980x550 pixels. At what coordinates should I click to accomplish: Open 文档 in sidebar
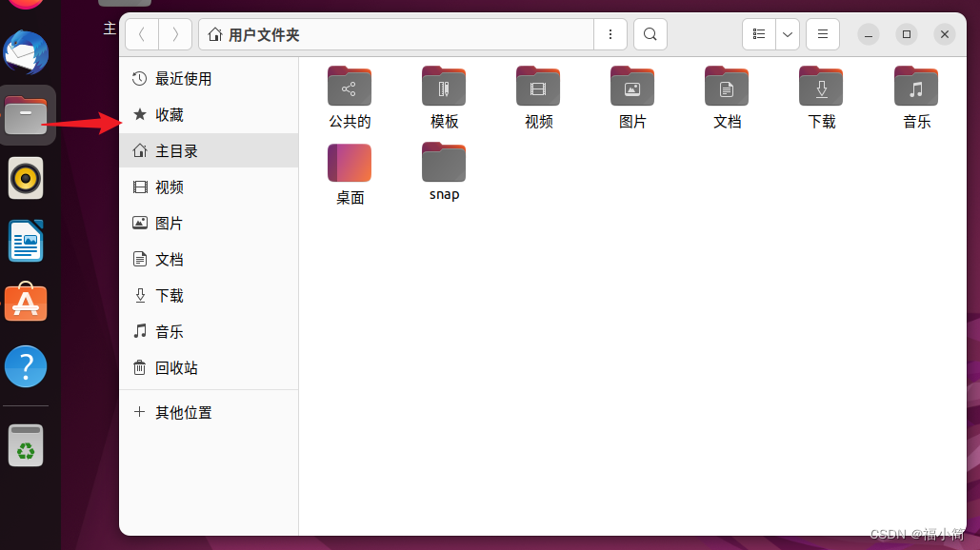click(x=209, y=259)
